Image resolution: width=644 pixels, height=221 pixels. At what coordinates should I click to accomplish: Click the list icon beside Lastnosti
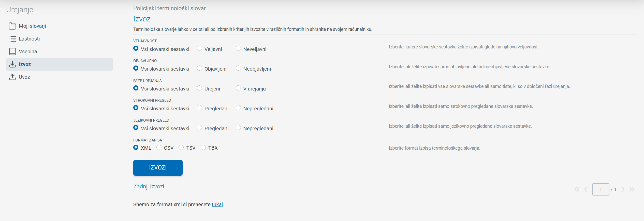click(x=12, y=39)
